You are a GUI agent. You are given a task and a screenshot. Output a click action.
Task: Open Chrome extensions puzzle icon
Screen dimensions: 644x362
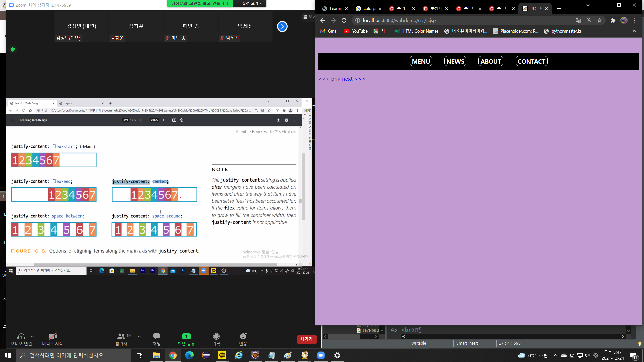pos(613,20)
